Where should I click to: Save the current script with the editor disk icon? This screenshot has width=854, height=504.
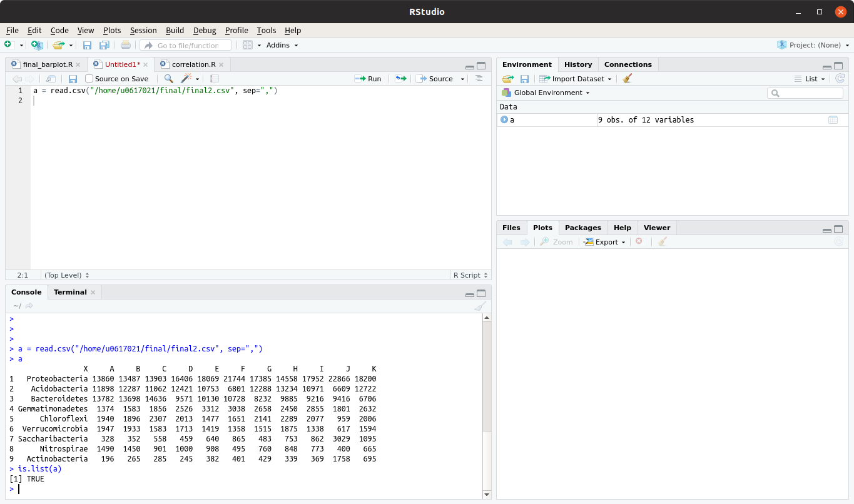[73, 79]
